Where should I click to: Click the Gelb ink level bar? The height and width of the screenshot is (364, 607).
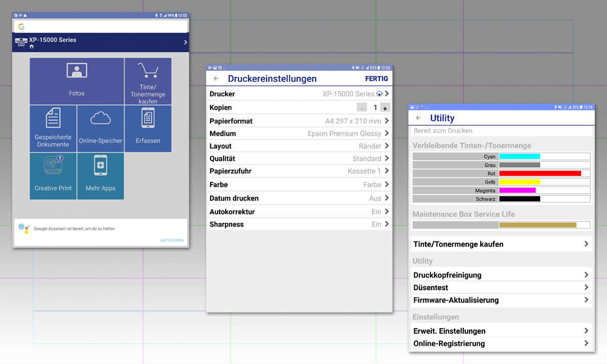545,182
